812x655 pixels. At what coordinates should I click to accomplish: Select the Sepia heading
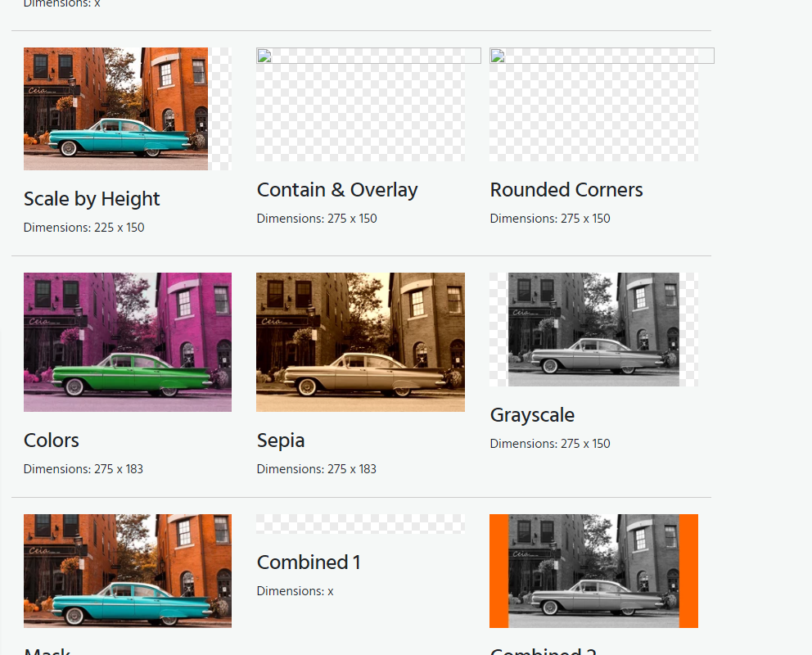[281, 440]
